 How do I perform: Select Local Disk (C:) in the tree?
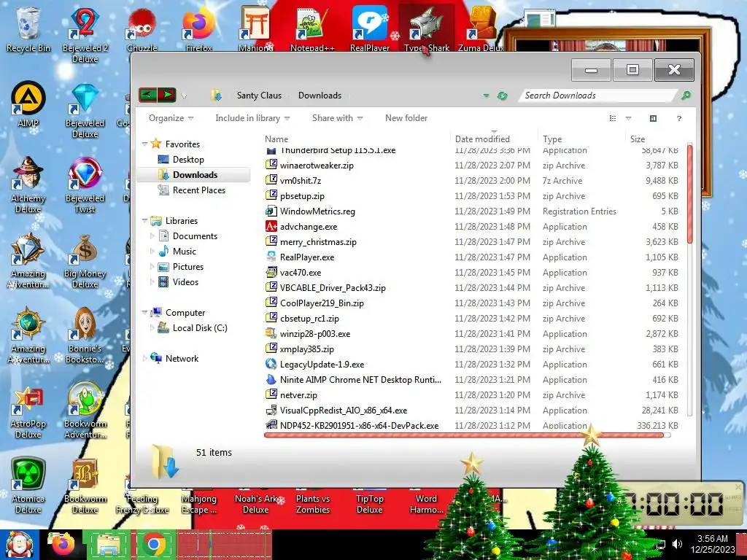[x=200, y=328]
